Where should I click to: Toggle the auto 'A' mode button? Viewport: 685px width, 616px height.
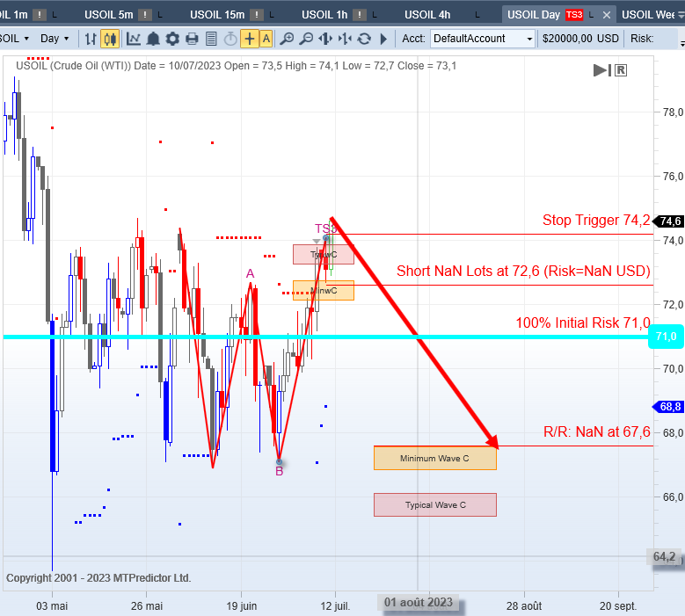[x=266, y=39]
